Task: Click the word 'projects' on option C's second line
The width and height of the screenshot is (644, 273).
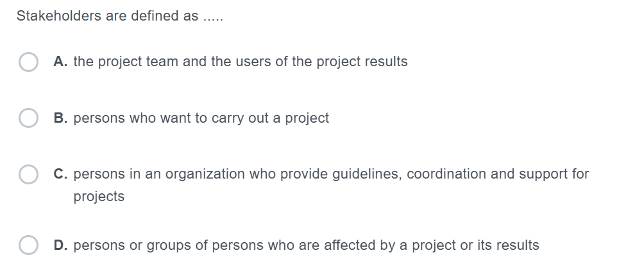Action: [x=99, y=197]
